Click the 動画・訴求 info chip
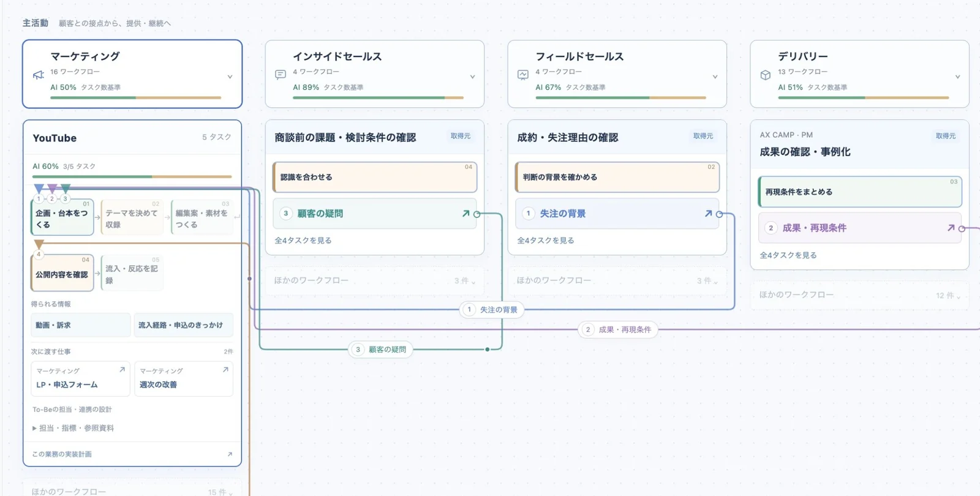Screen dimensions: 980x496 tap(81, 325)
